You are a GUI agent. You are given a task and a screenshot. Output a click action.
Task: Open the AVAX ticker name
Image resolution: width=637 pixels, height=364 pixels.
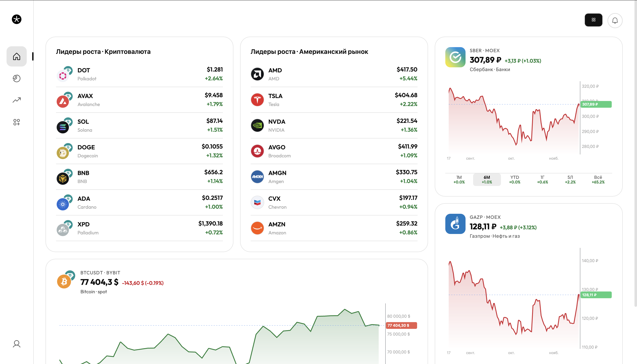pyautogui.click(x=85, y=96)
